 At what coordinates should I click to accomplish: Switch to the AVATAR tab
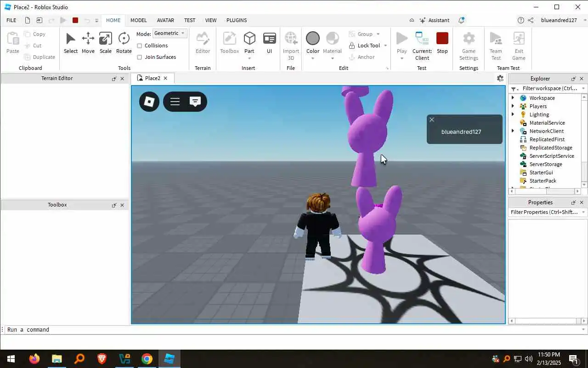(x=165, y=20)
